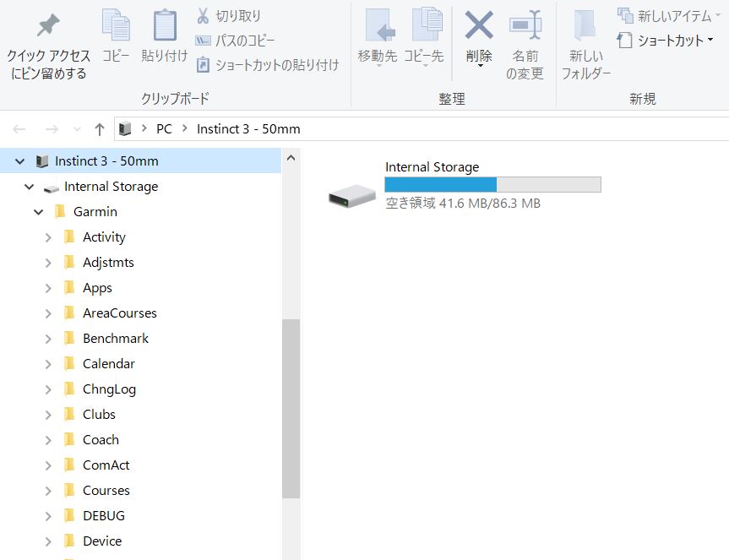Select the ComAct folder
The width and height of the screenshot is (729, 560).
point(106,465)
